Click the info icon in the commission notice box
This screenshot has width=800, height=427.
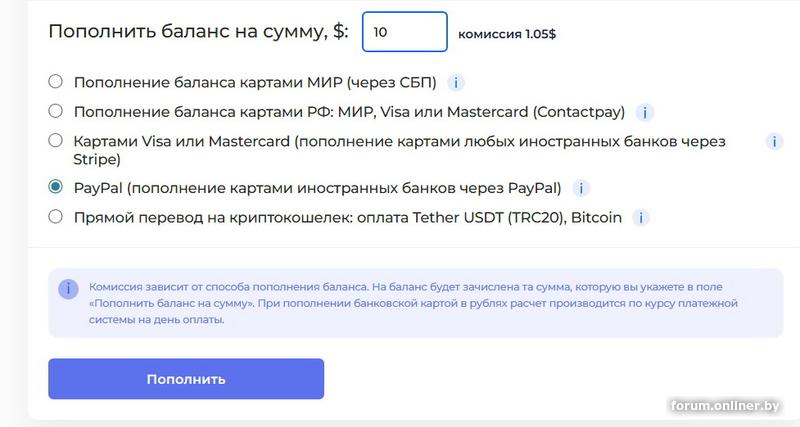point(68,289)
